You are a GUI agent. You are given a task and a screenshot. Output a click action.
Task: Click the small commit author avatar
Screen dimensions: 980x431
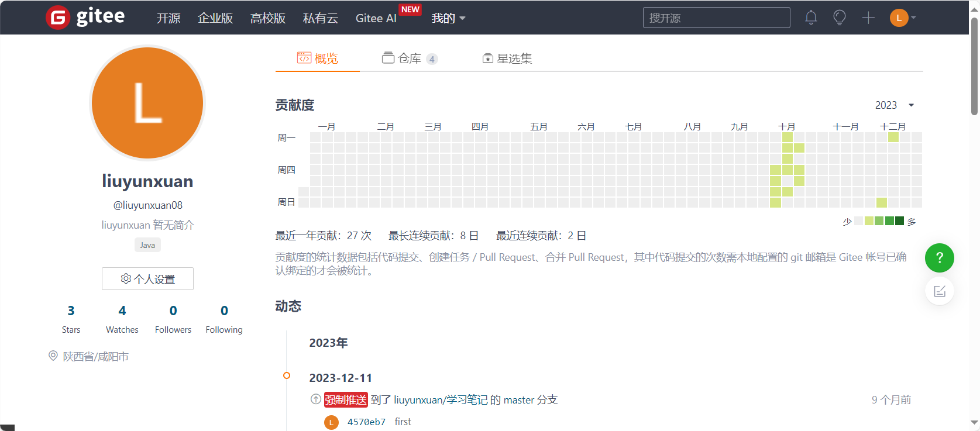(331, 422)
